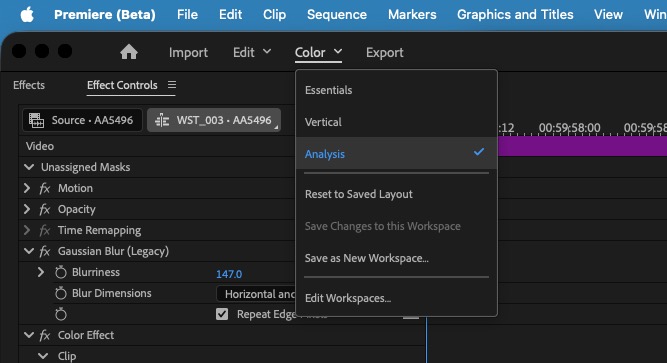Select the checked Analysis workspace
This screenshot has height=363, width=667.
pos(396,154)
